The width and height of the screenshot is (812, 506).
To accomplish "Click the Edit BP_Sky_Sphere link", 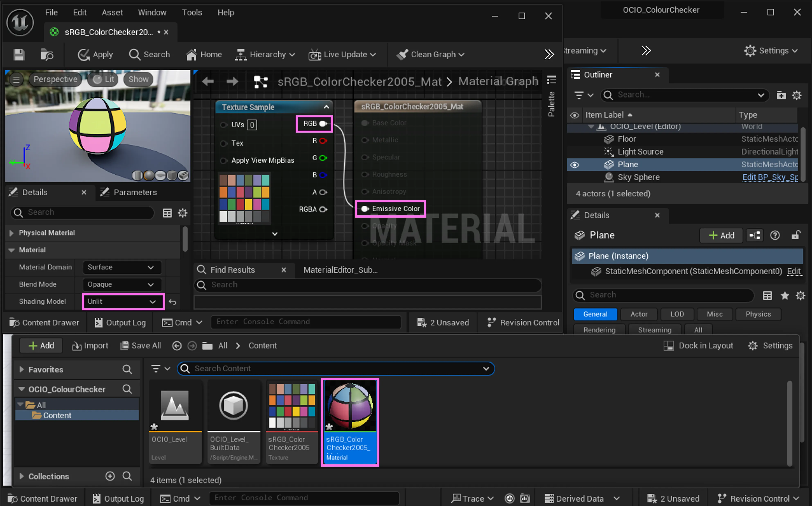I will pyautogui.click(x=770, y=177).
